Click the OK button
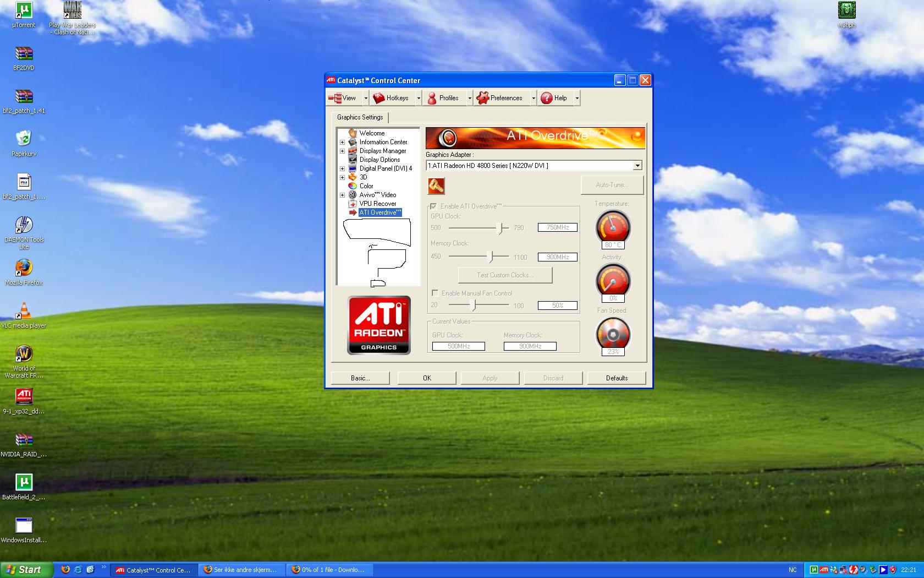Viewport: 924px width, 578px height. click(427, 378)
